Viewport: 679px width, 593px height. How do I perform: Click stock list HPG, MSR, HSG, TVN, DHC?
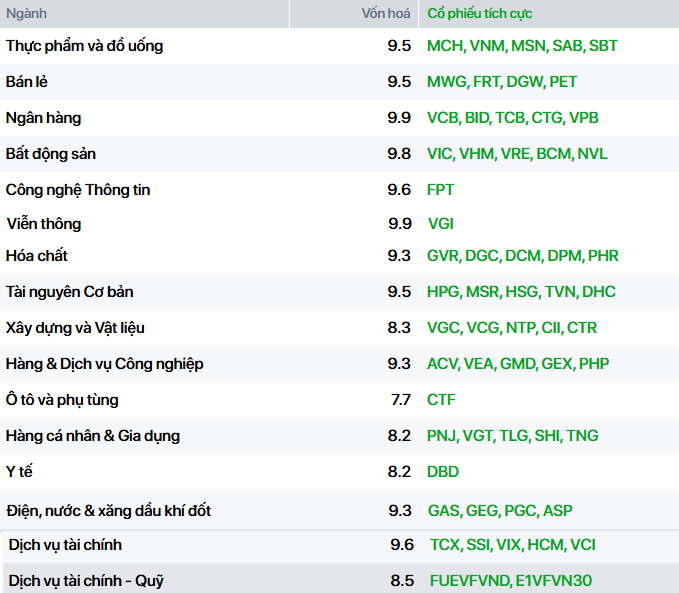point(521,292)
